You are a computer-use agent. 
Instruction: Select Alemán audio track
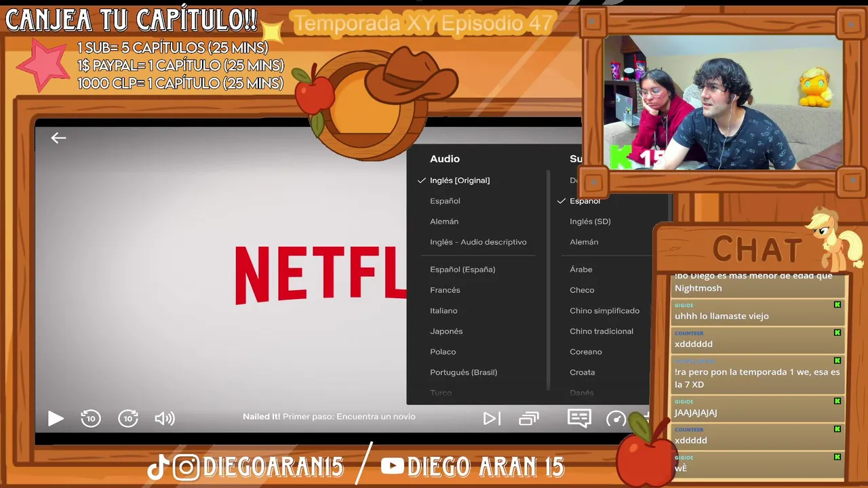444,222
